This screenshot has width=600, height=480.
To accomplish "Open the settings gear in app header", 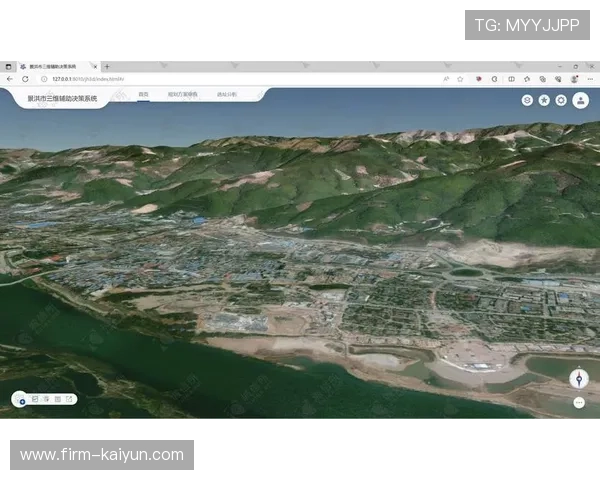I will pyautogui.click(x=561, y=100).
